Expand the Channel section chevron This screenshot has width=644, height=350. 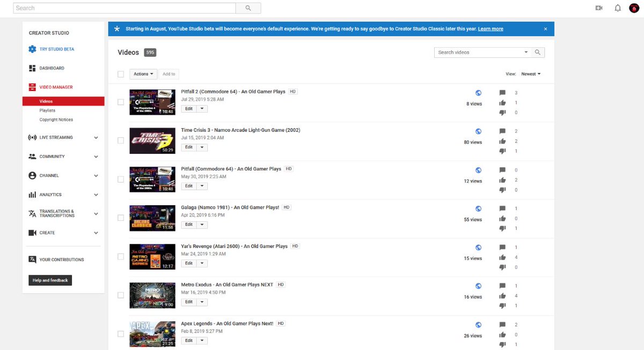point(96,176)
